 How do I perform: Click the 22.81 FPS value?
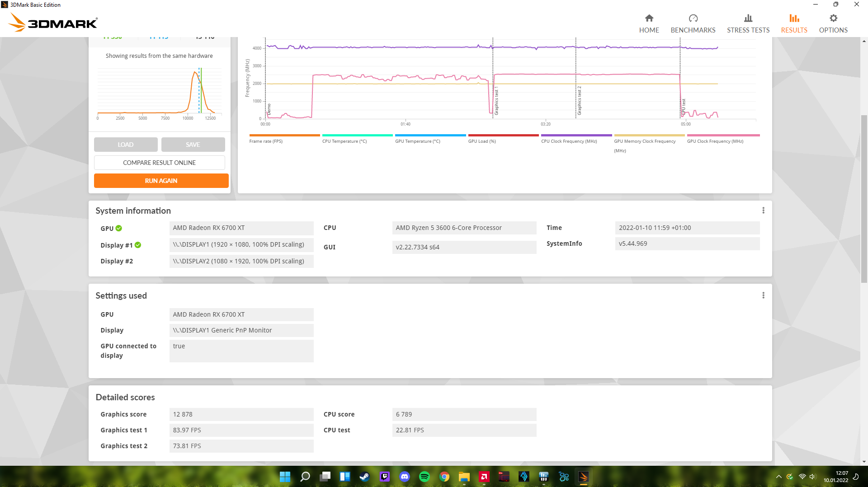[x=464, y=430]
